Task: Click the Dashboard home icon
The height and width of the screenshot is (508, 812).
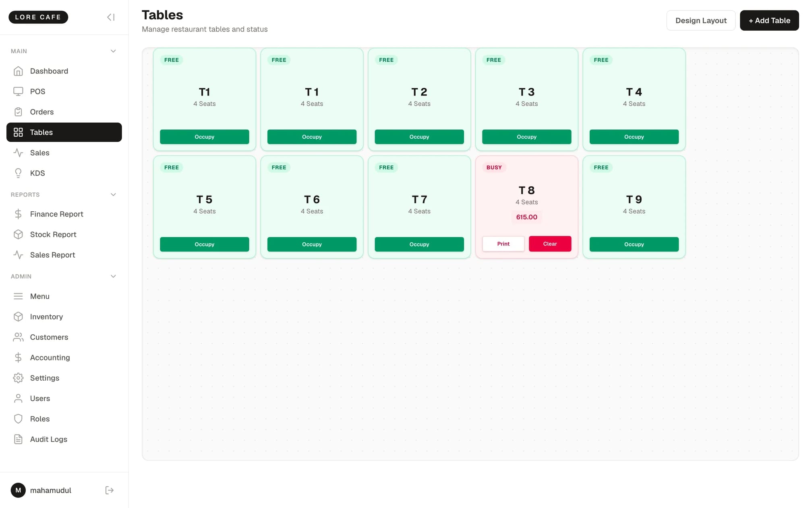Action: [x=18, y=71]
